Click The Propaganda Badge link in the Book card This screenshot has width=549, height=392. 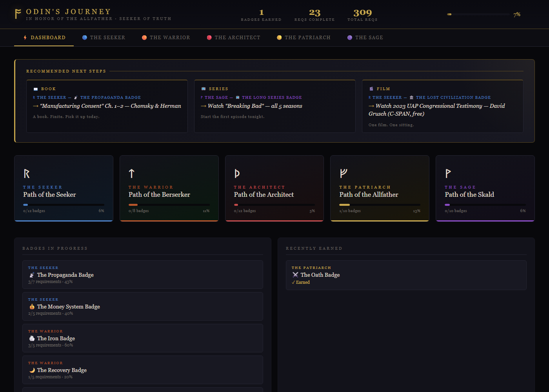(110, 98)
